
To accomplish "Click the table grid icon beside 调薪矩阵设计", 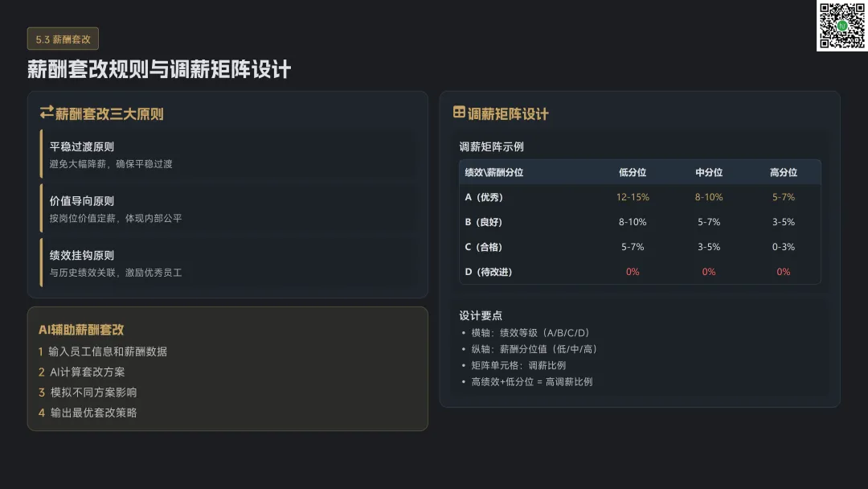I will tap(460, 113).
